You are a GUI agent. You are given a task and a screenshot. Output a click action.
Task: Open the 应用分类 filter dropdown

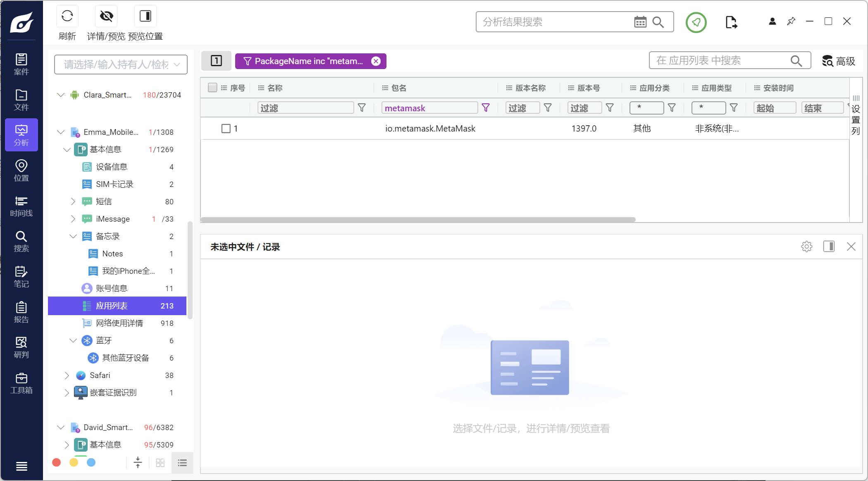(646, 108)
